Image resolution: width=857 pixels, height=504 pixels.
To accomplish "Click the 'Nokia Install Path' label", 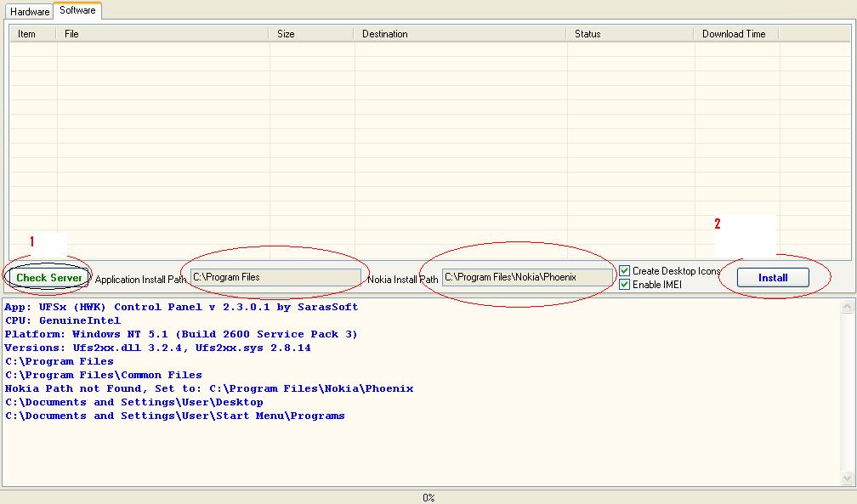I will tap(403, 280).
